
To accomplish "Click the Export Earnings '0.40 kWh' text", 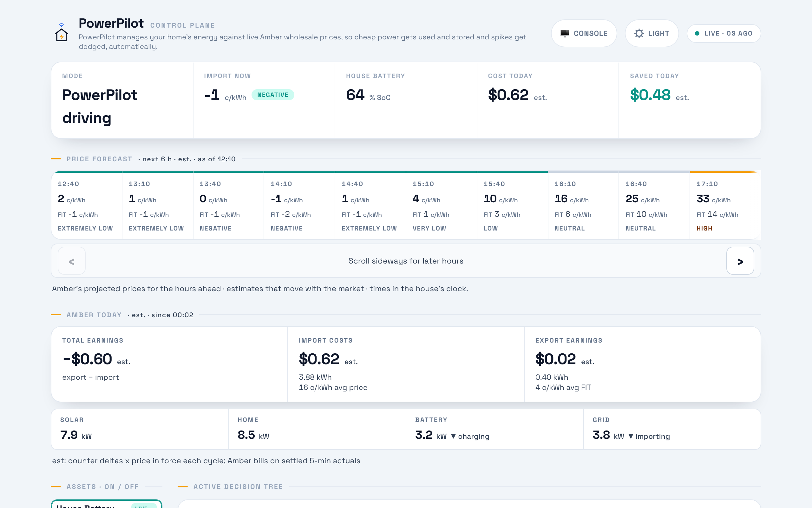I will point(552,377).
